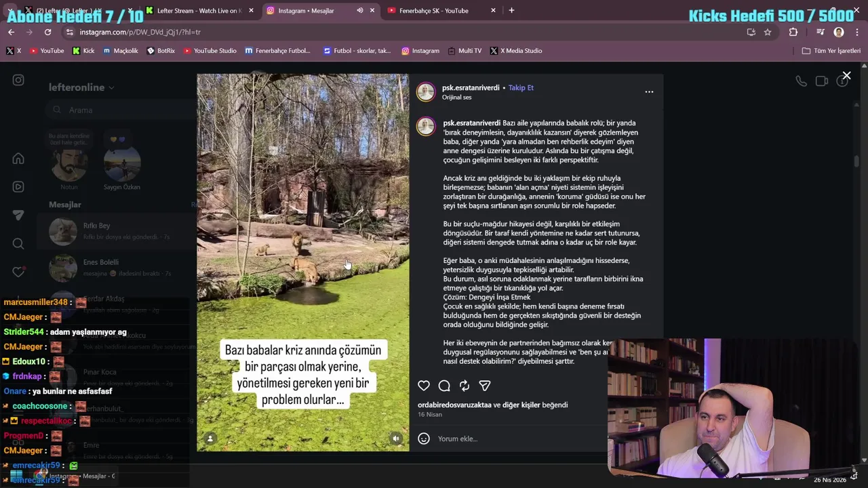Go back with the browser back arrow
The width and height of the screenshot is (868, 488).
coord(11,32)
